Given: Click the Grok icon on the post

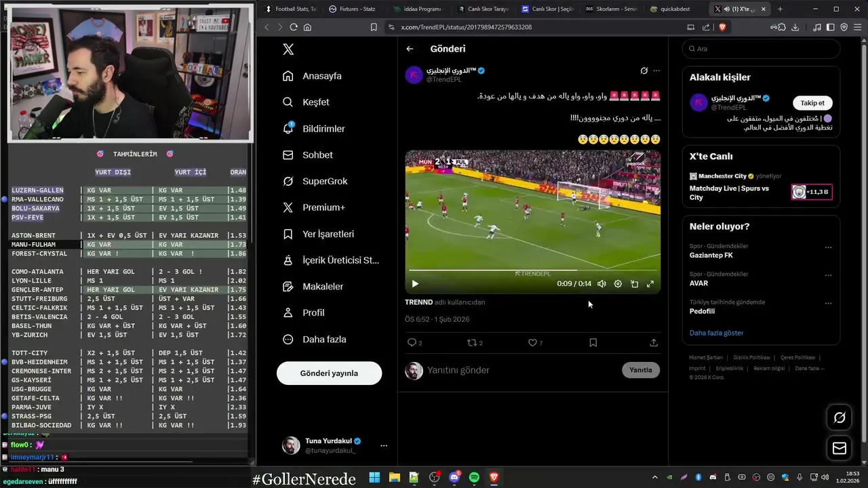Looking at the screenshot, I should click(644, 70).
